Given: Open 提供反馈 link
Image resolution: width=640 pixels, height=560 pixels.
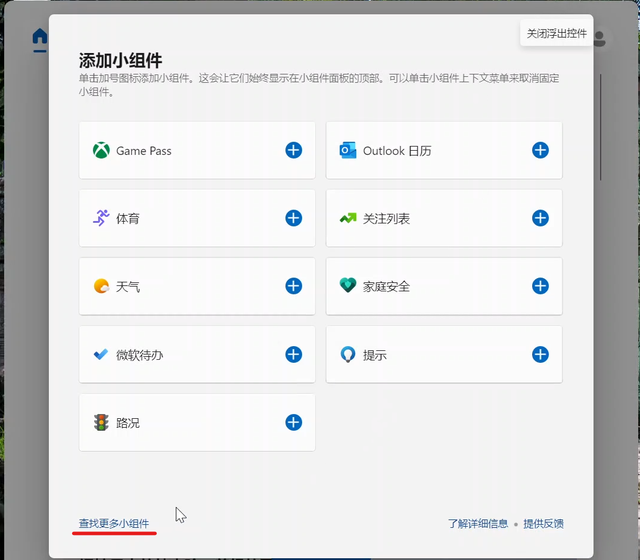Looking at the screenshot, I should click(x=543, y=523).
